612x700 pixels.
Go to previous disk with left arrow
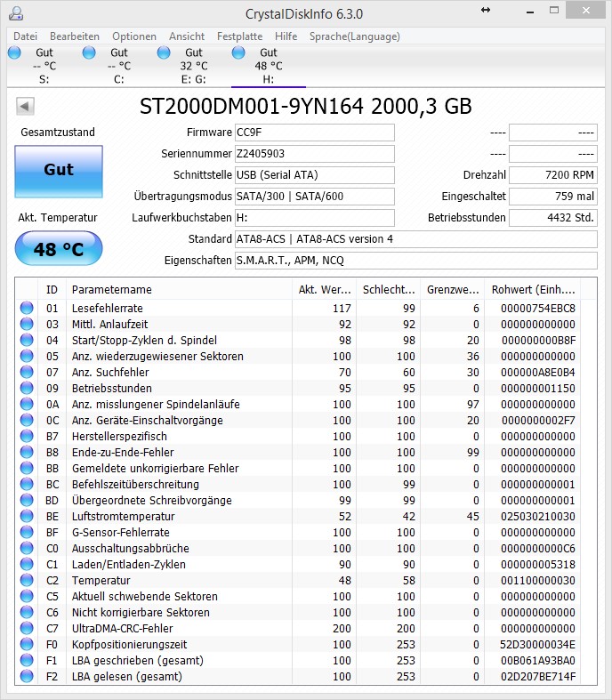pyautogui.click(x=25, y=106)
